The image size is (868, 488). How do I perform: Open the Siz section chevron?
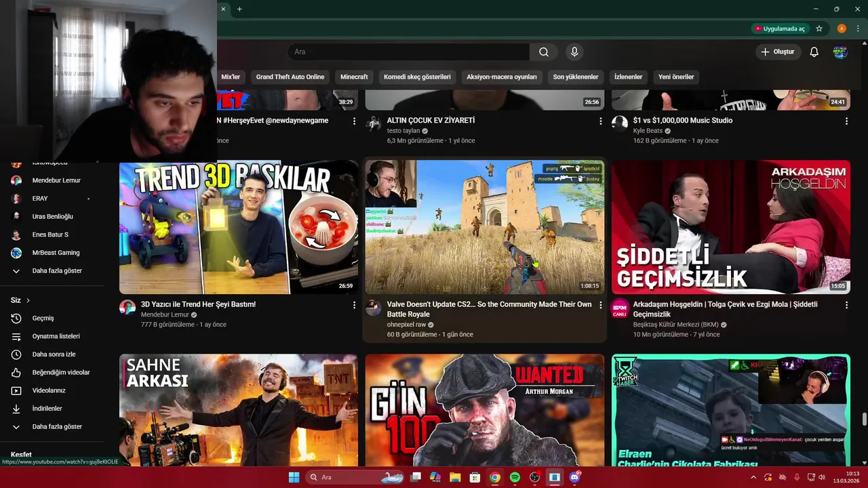[28, 300]
